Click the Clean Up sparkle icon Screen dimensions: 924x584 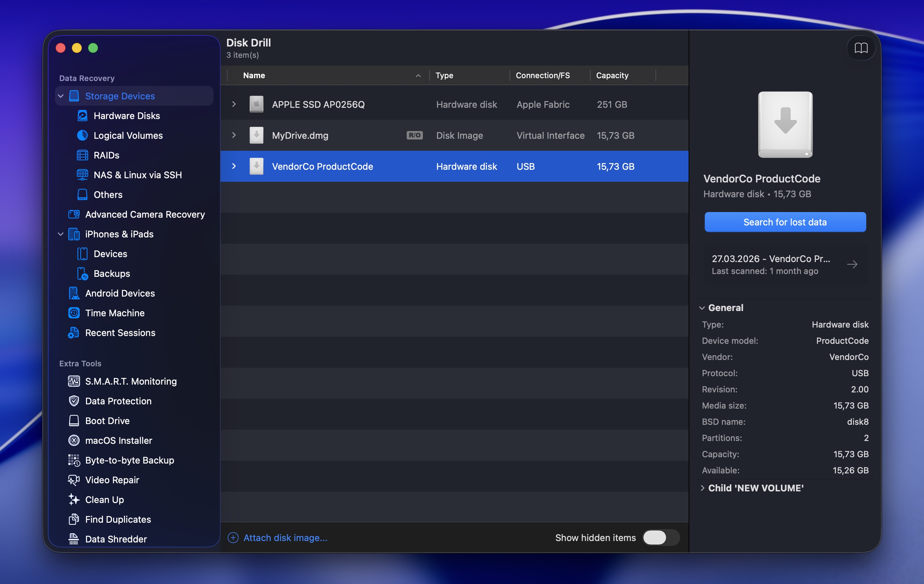click(x=74, y=499)
